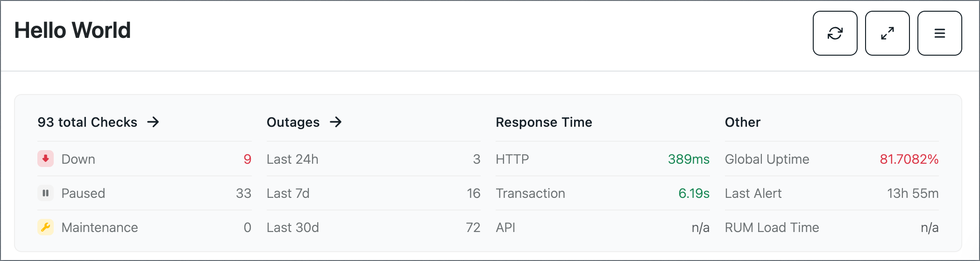
Task: Select the Down checks count 9
Action: point(248,159)
